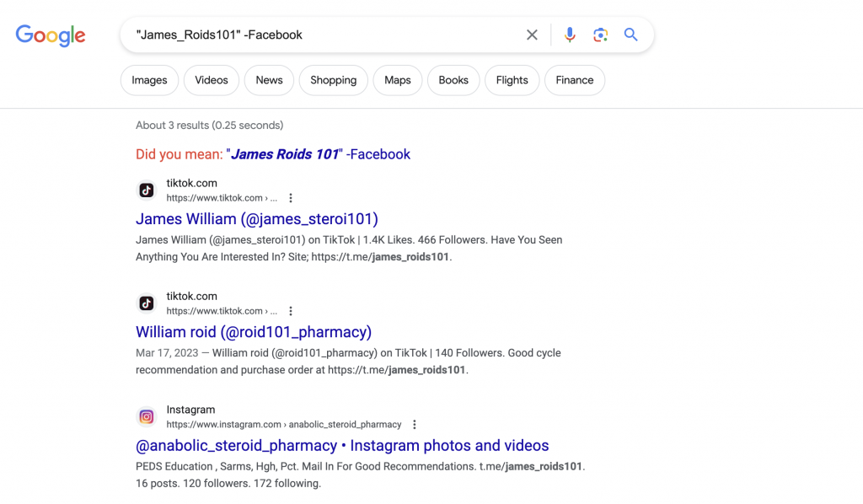Viewport: 863px width, 504px height.
Task: Click the "Mar 17, 2023" result date
Action: click(167, 352)
